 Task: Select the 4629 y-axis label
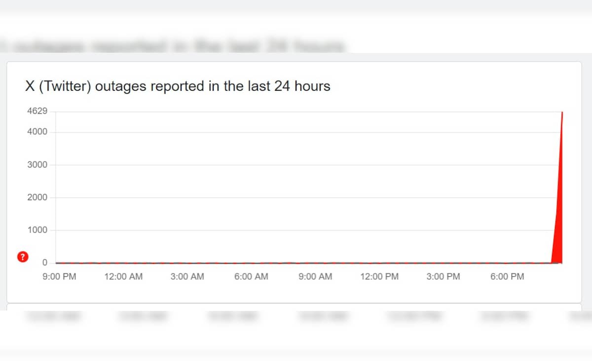coord(37,111)
